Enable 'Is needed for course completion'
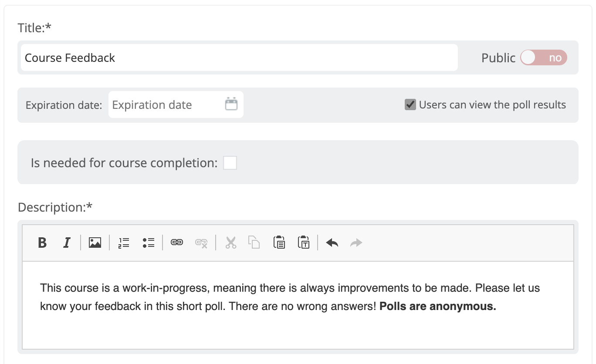Viewport: 596px width, 364px height. click(x=230, y=162)
